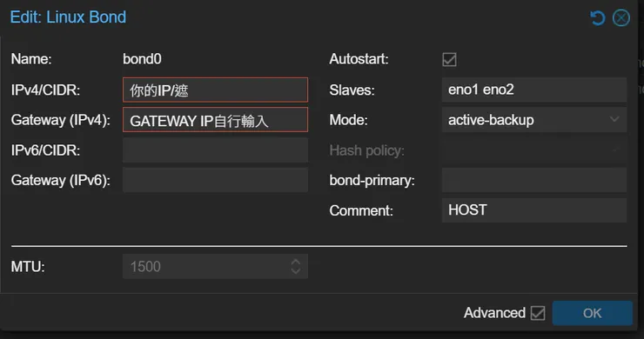Click the reset icon in dialog header

coord(597,18)
